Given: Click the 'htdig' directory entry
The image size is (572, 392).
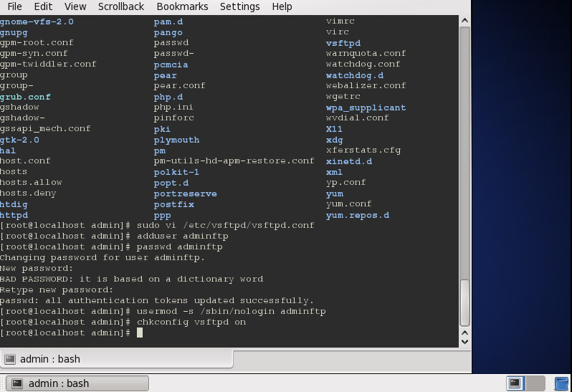Looking at the screenshot, I should (x=14, y=204).
